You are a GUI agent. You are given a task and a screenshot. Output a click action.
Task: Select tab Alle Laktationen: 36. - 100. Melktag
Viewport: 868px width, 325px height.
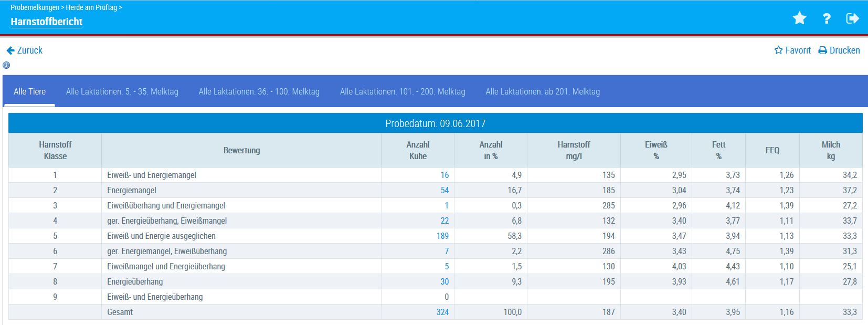(259, 91)
